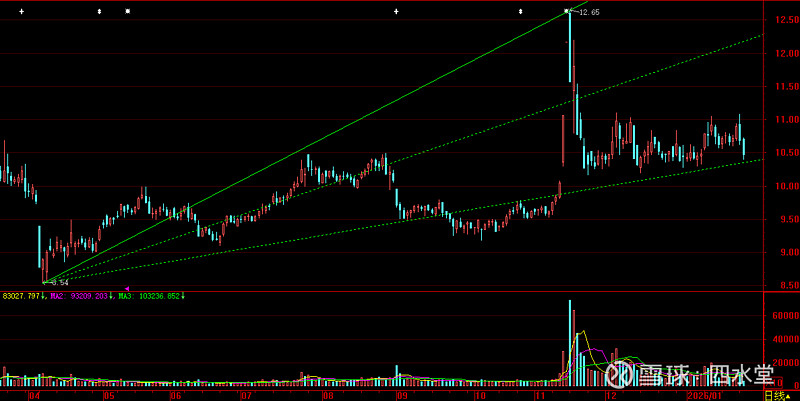
Task: Select the 8.54 low price label
Action: pos(60,283)
